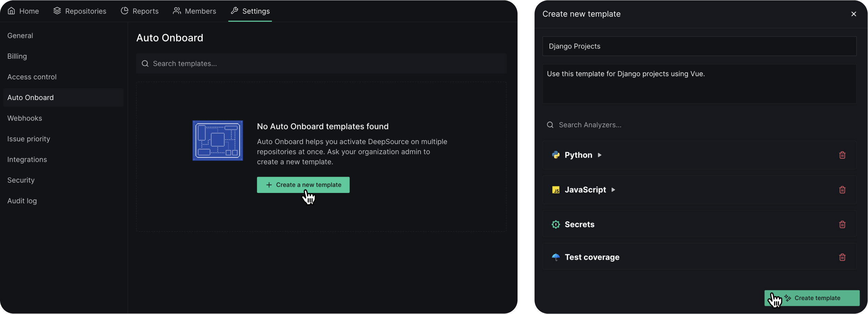Screen dimensions: 868x314
Task: Click the Test coverage umbrella icon
Action: coord(556,257)
